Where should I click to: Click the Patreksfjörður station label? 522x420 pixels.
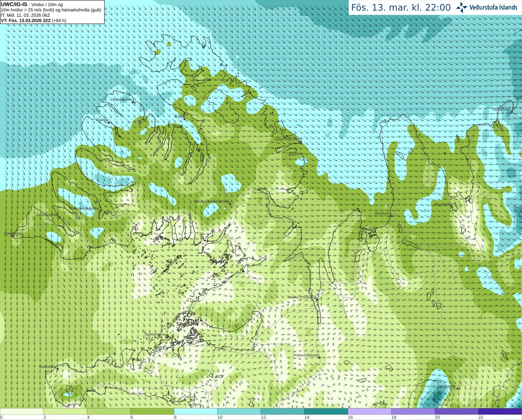(x=47, y=215)
